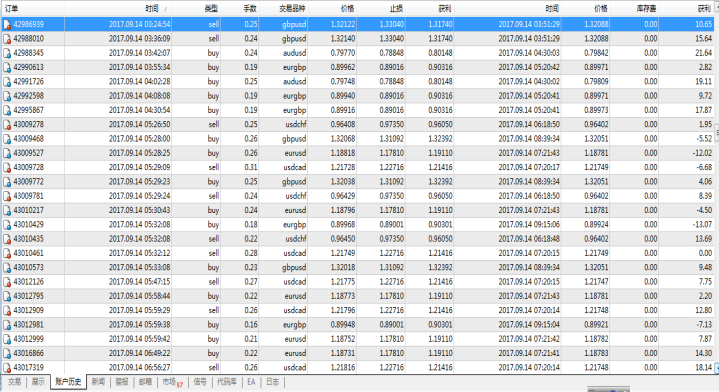719x392 pixels.
Task: Click the order icon for row 43012795
Action: [7, 296]
